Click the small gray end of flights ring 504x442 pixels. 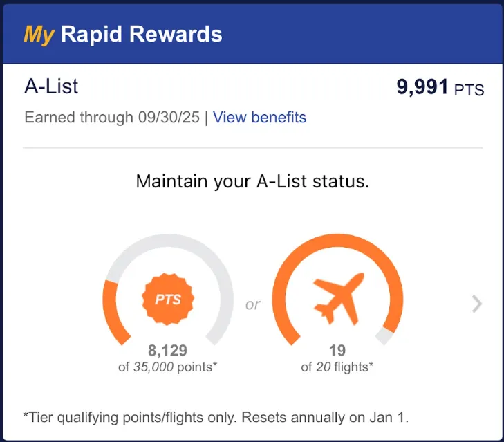[x=383, y=336]
